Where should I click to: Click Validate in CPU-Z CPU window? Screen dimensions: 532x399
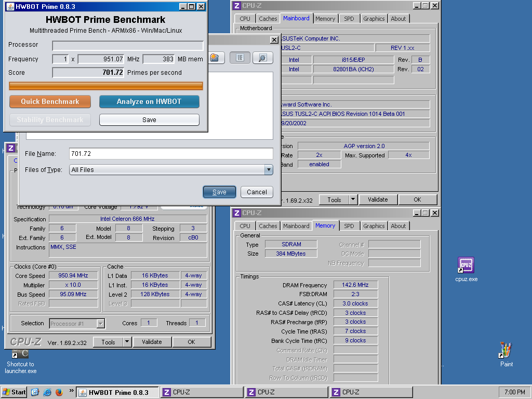(152, 342)
